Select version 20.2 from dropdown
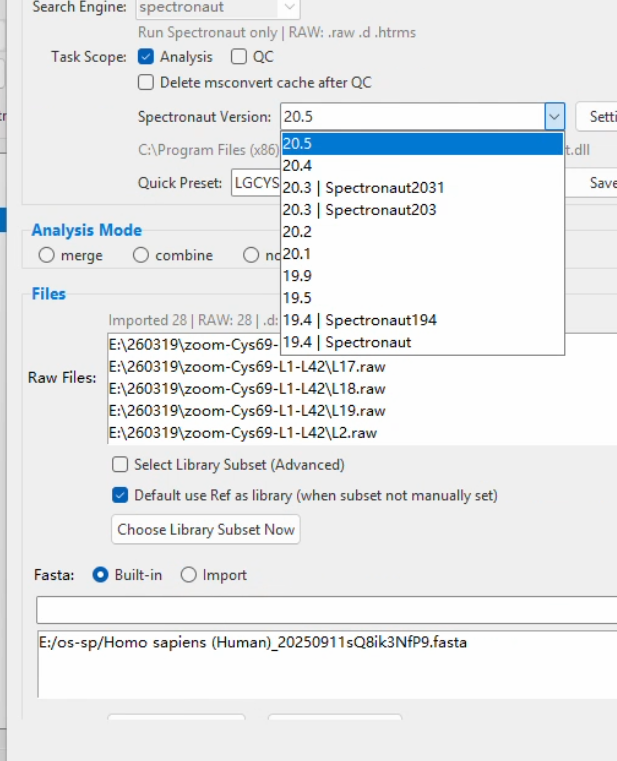The width and height of the screenshot is (617, 761). tap(422, 232)
